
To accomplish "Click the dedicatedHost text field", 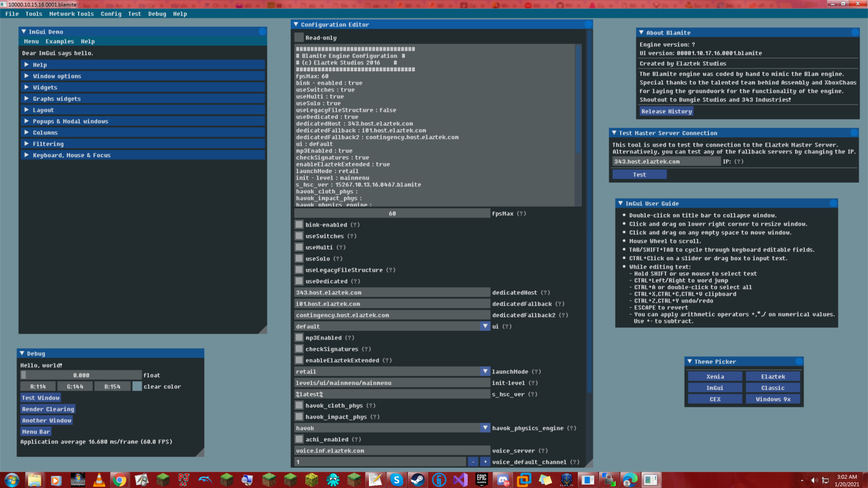I will tap(392, 293).
